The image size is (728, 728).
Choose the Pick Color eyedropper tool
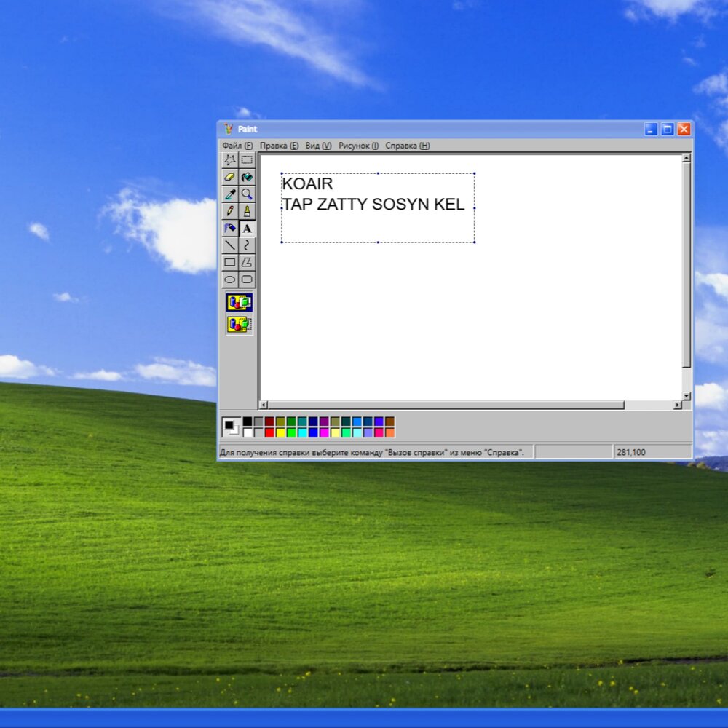230,194
